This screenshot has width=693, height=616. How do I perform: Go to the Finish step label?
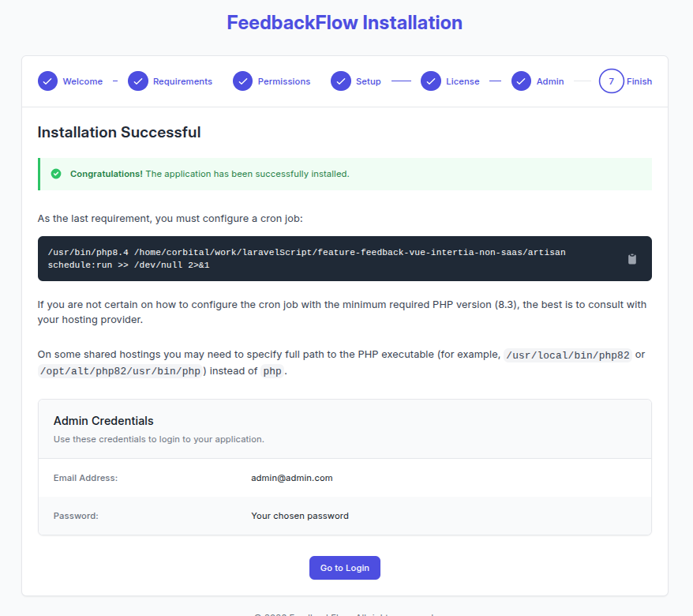click(639, 81)
